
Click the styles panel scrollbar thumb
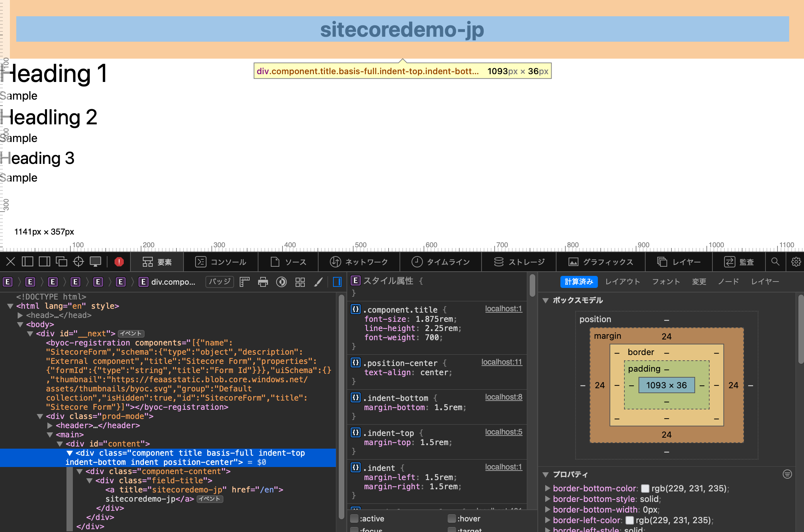[532, 286]
